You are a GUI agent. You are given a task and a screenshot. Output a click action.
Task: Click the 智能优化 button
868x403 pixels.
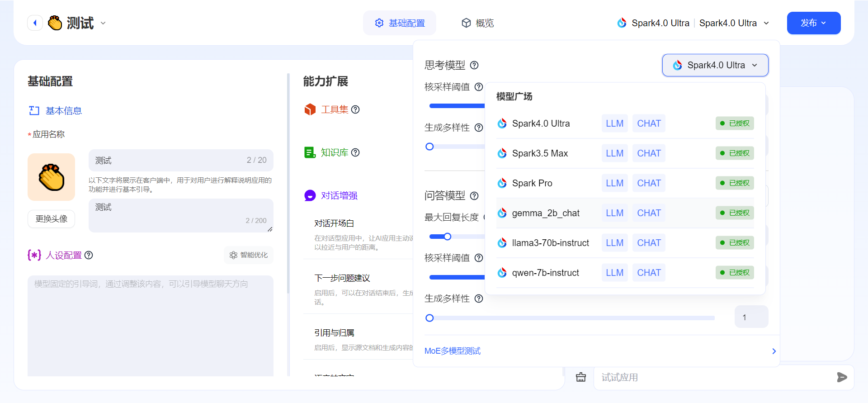(249, 255)
